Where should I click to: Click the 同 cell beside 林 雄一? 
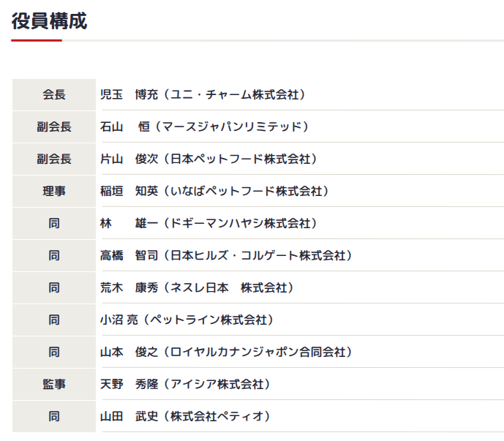coord(54,223)
